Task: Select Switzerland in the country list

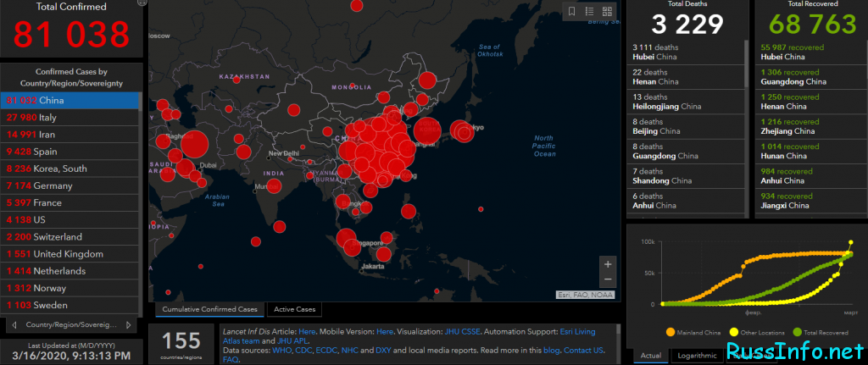Action: click(x=70, y=237)
